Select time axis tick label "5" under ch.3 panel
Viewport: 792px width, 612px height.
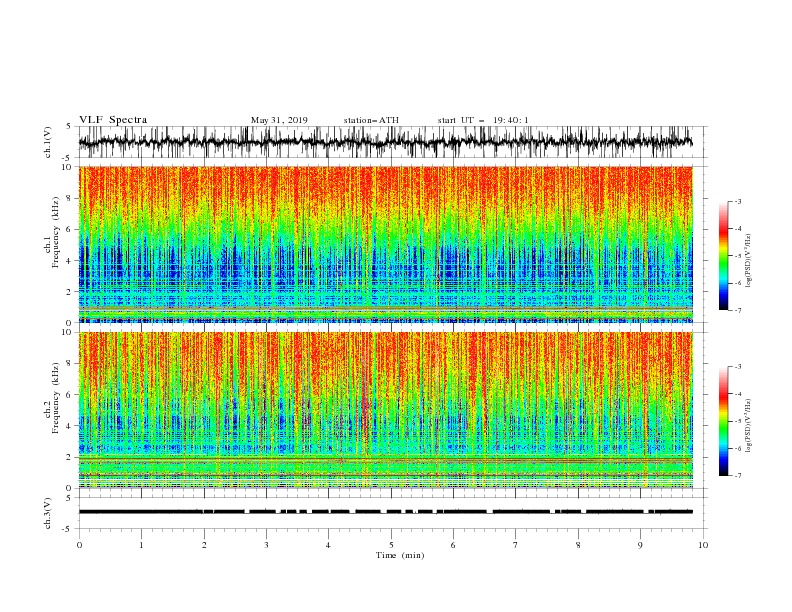click(391, 545)
